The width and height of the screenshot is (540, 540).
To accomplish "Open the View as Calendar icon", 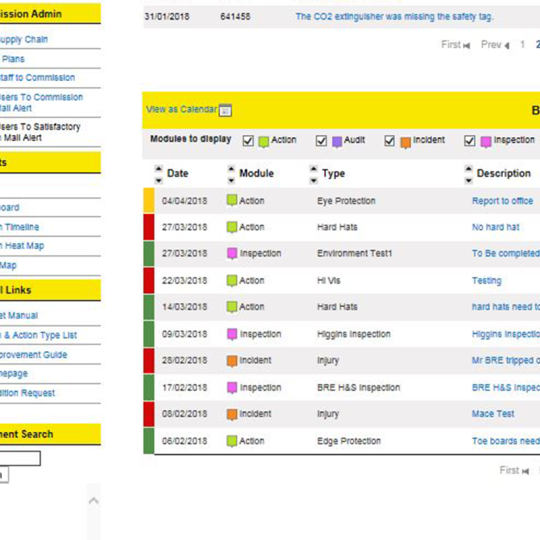I will (x=225, y=110).
